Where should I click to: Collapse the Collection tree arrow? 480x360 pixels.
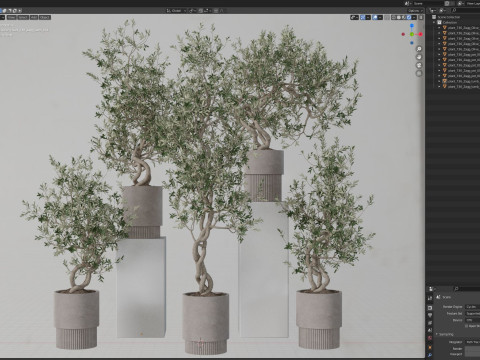tap(434, 22)
